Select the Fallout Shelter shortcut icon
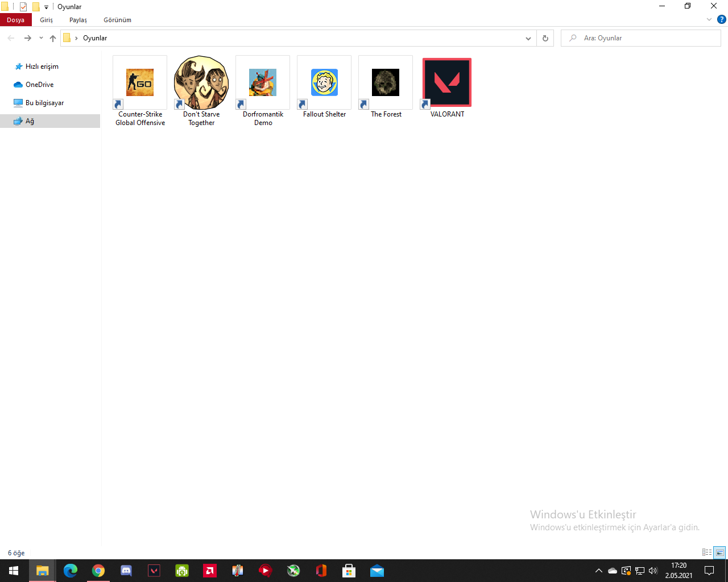This screenshot has height=582, width=728. [324, 82]
